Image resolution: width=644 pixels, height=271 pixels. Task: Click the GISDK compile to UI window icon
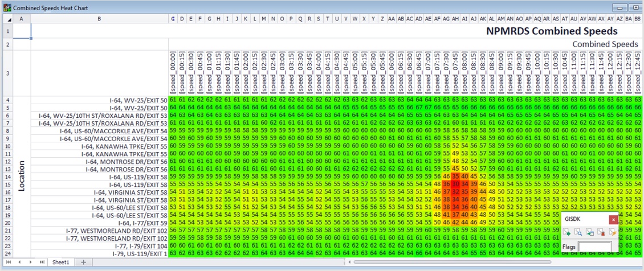[590, 233]
